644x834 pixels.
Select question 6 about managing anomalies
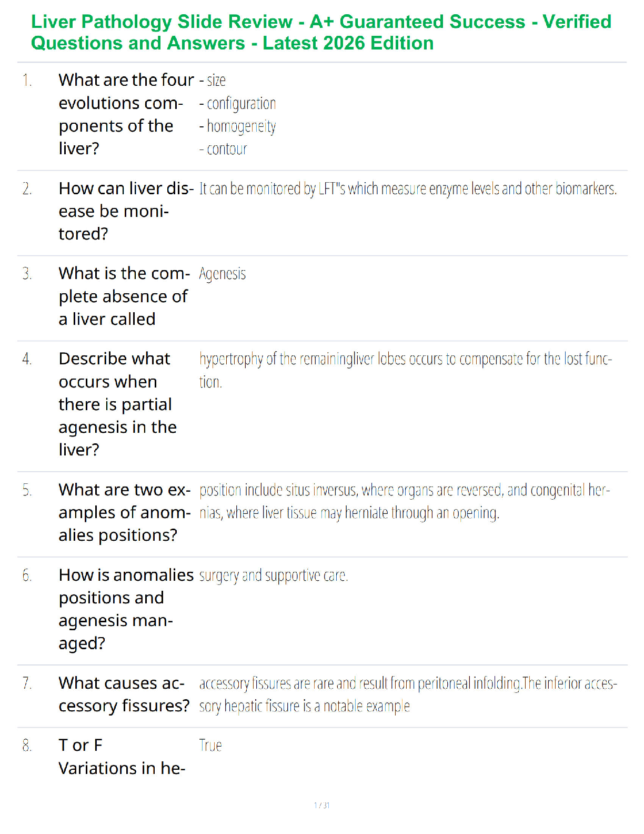coord(126,609)
